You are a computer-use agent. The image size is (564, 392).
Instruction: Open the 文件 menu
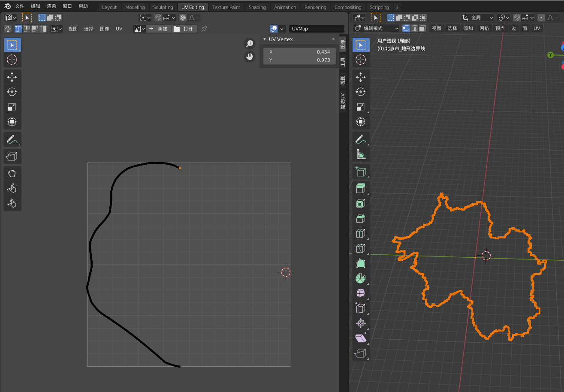[20, 6]
